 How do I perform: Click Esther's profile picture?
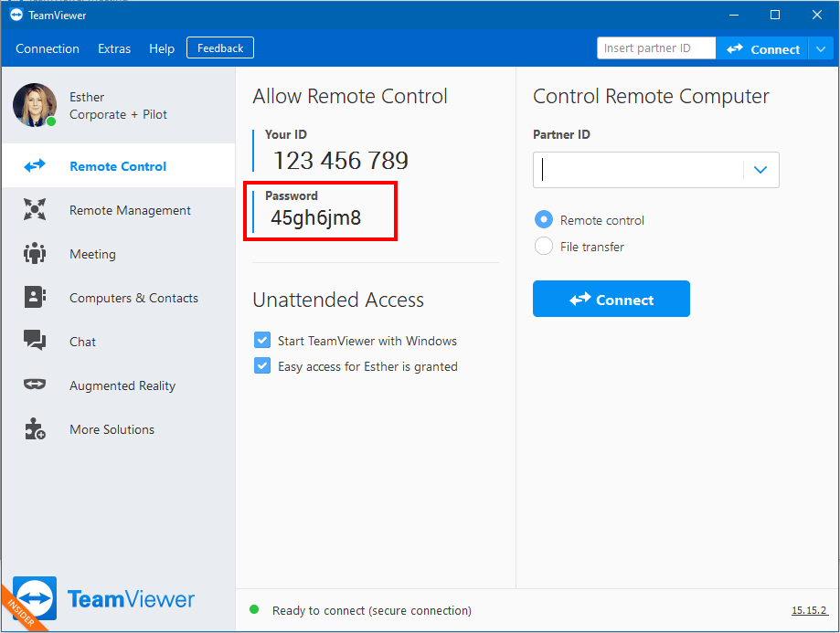tap(35, 105)
